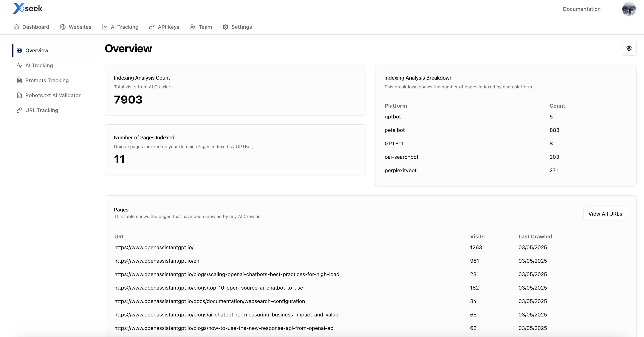Click the URL Tracking link icon
The image size is (644, 337).
pyautogui.click(x=19, y=110)
